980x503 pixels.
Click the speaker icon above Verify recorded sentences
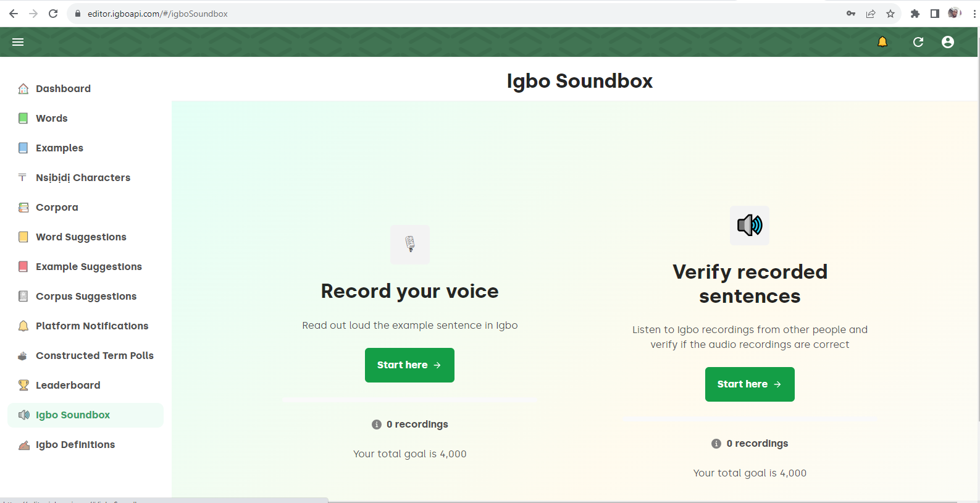(750, 225)
